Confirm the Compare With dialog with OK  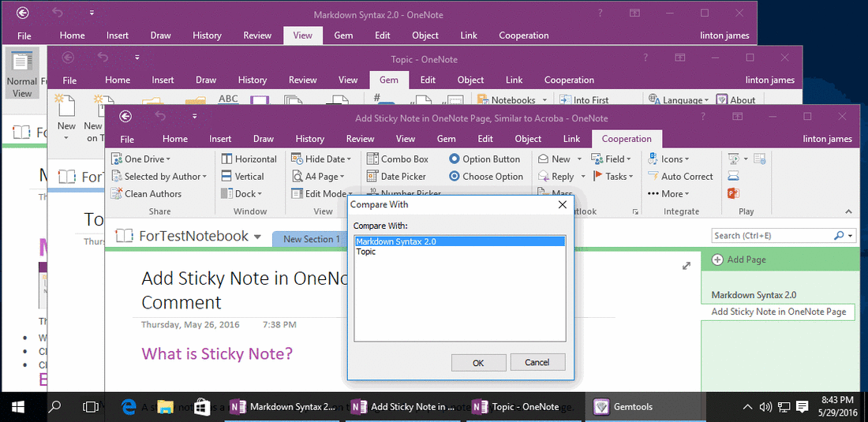tap(478, 363)
